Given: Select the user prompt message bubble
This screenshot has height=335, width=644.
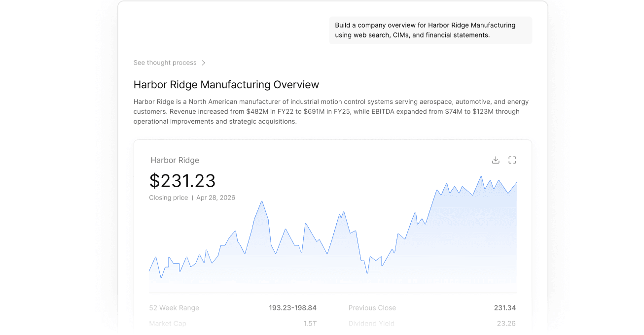Looking at the screenshot, I should (x=430, y=30).
